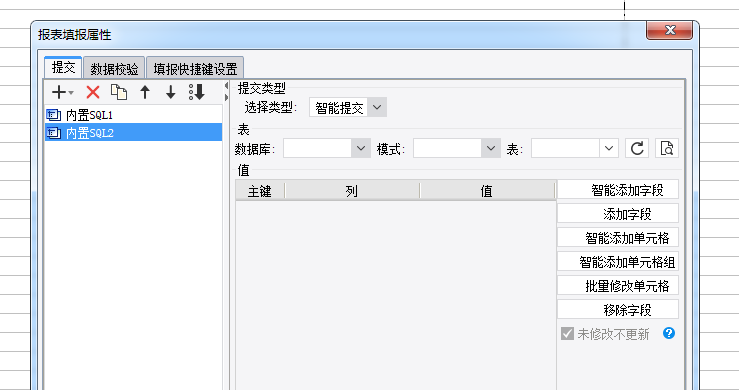Open help for 未修改不更新 question icon
Screen dimensions: 739x390
[x=669, y=333]
